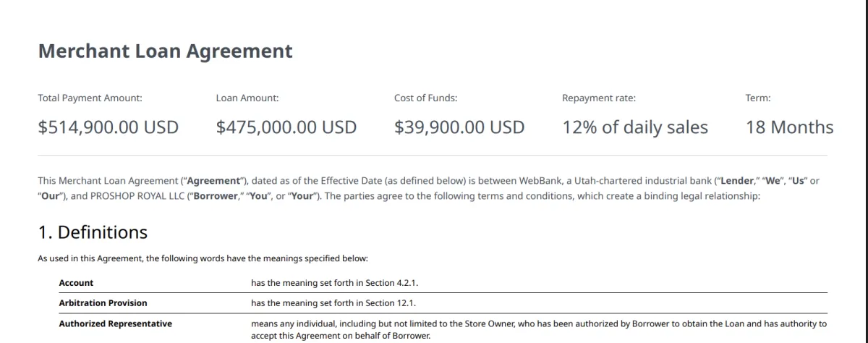Click the Arbitration Provision term

click(103, 302)
